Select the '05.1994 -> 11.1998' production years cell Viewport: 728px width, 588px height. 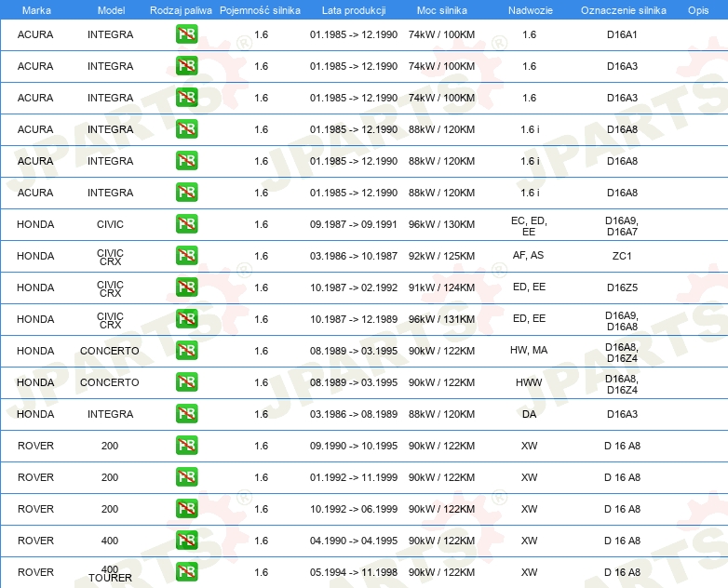click(x=354, y=572)
